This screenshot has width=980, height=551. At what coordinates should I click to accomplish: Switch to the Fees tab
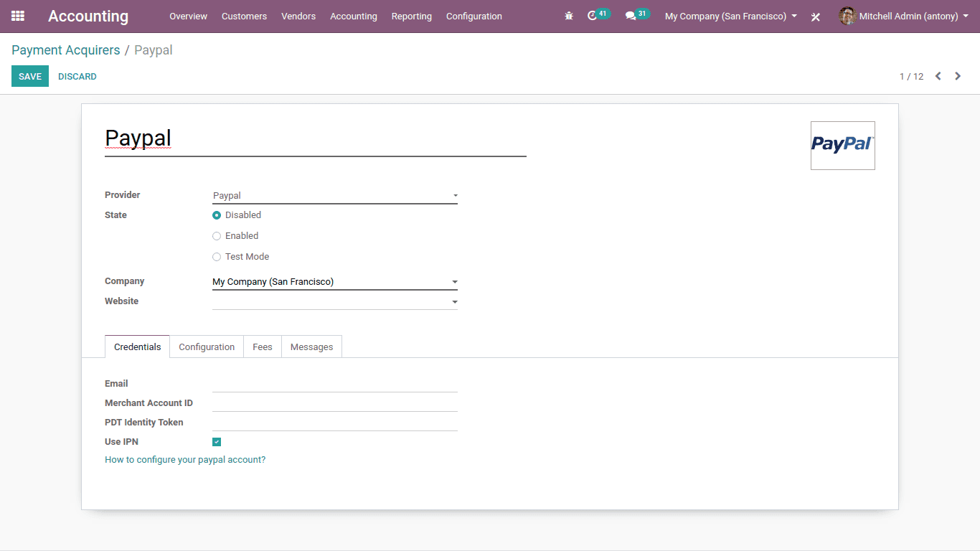pyautogui.click(x=263, y=347)
